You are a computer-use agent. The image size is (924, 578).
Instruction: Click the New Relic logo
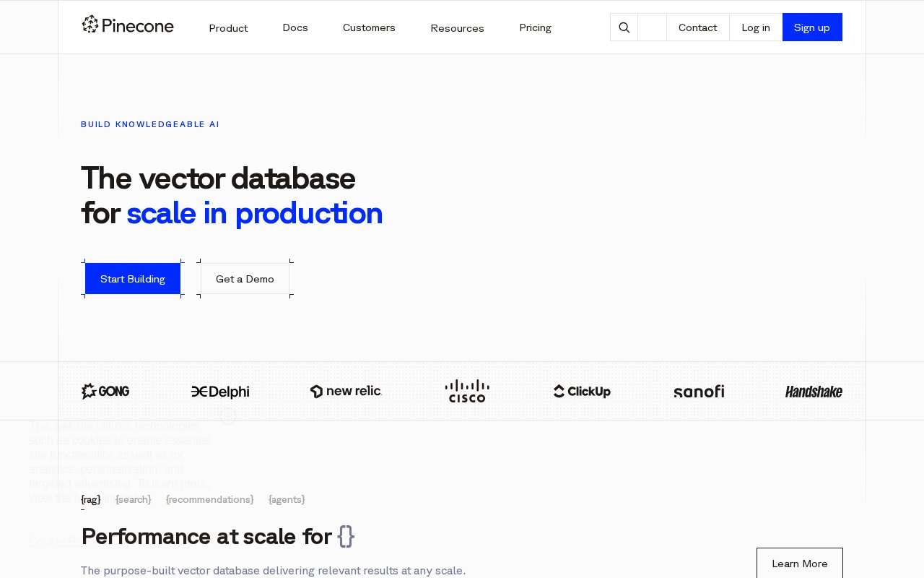pos(346,392)
